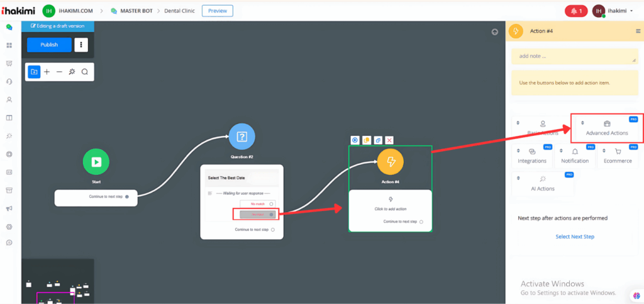Click the yellow copy icon above Action #4
Screen dimensions: 644x304
367,140
